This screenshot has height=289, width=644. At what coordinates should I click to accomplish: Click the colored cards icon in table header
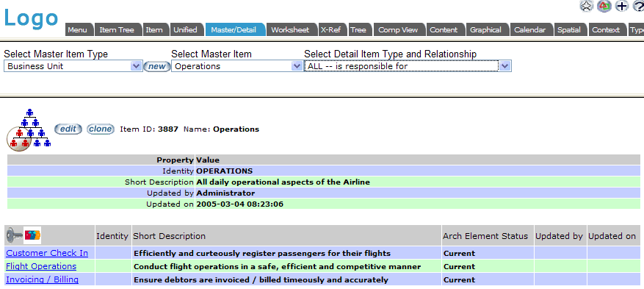pyautogui.click(x=32, y=235)
